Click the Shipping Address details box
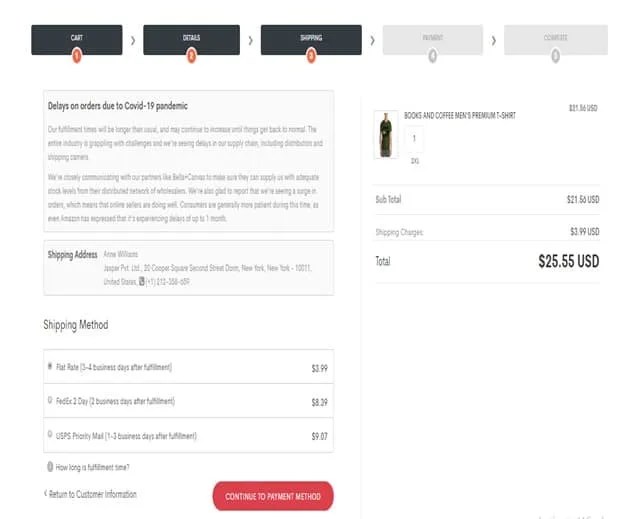The image size is (632, 519). 188,268
